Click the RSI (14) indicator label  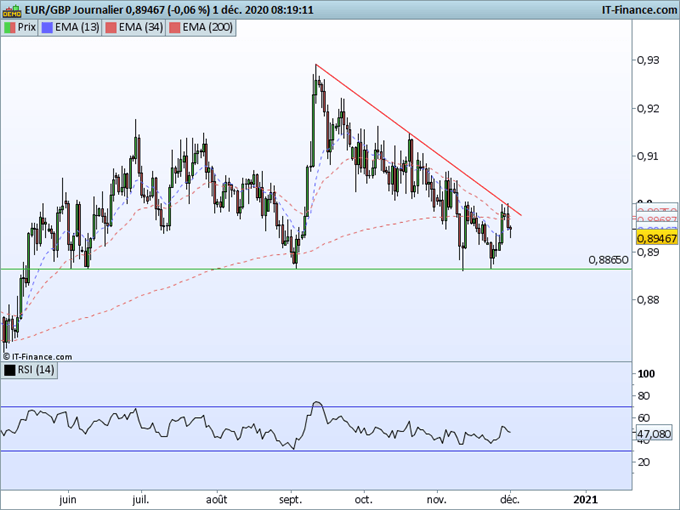tap(29, 370)
